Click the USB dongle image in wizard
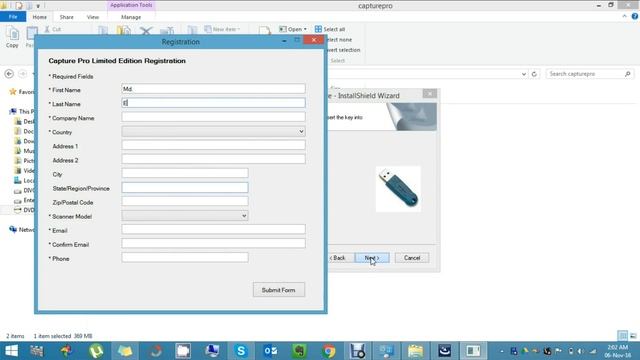Viewport: 640px width, 360px height. pos(398,189)
